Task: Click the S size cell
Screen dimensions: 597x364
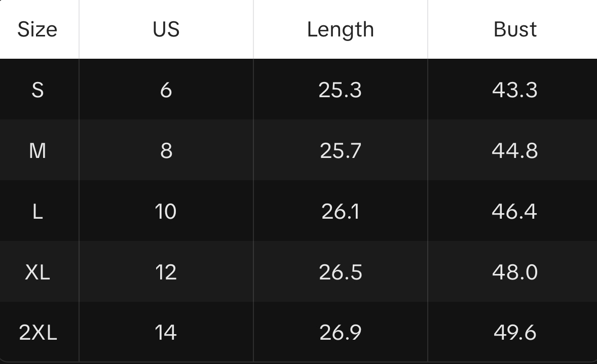Action: 38,90
